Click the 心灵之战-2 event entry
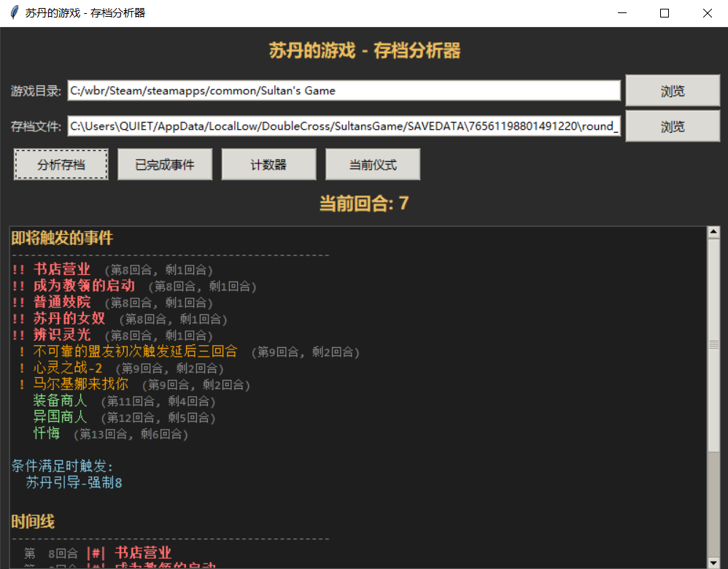The width and height of the screenshot is (728, 569). pyautogui.click(x=67, y=368)
